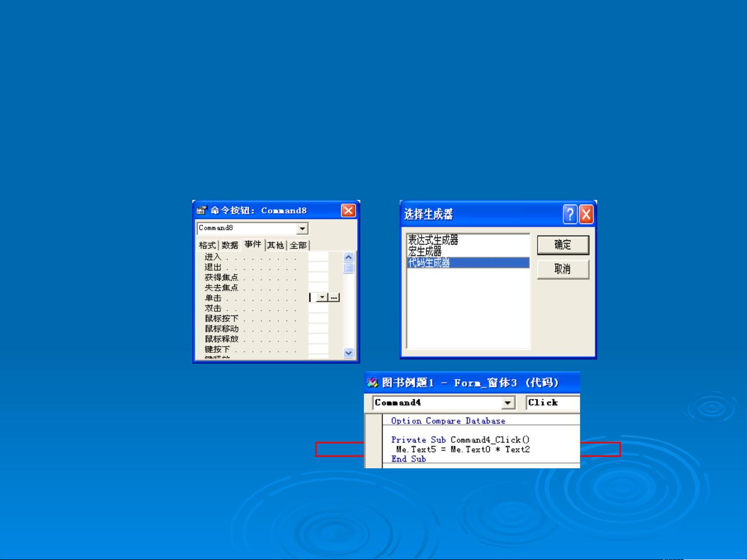Viewport: 747px width, 560px height.
Task: Switch to the 数据 tab
Action: (230, 246)
